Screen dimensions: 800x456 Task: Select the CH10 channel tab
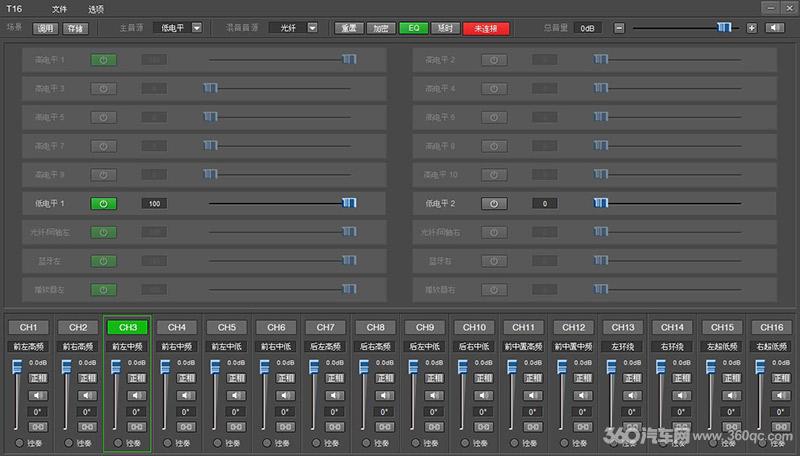pos(474,327)
